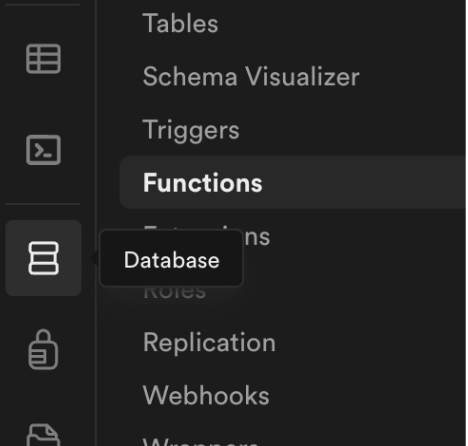Select the Roles entry under the tooltip
468x446 pixels.
174,292
